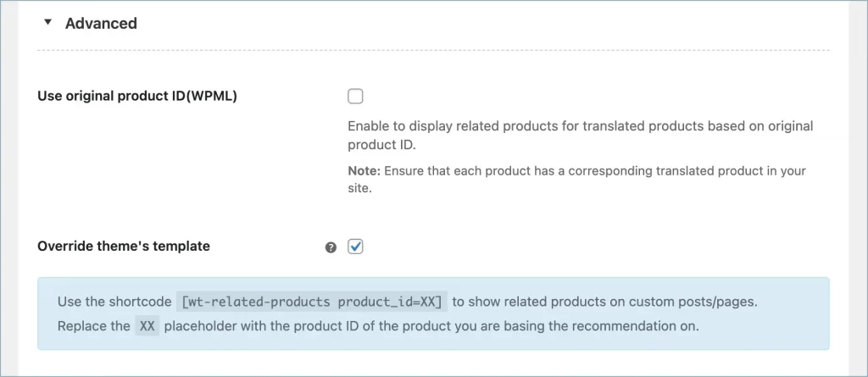Click the bold 'Note:' text
The height and width of the screenshot is (377, 868).
[x=364, y=171]
